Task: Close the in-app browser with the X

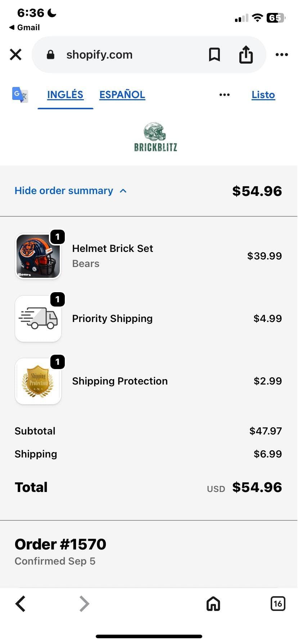Action: click(16, 55)
